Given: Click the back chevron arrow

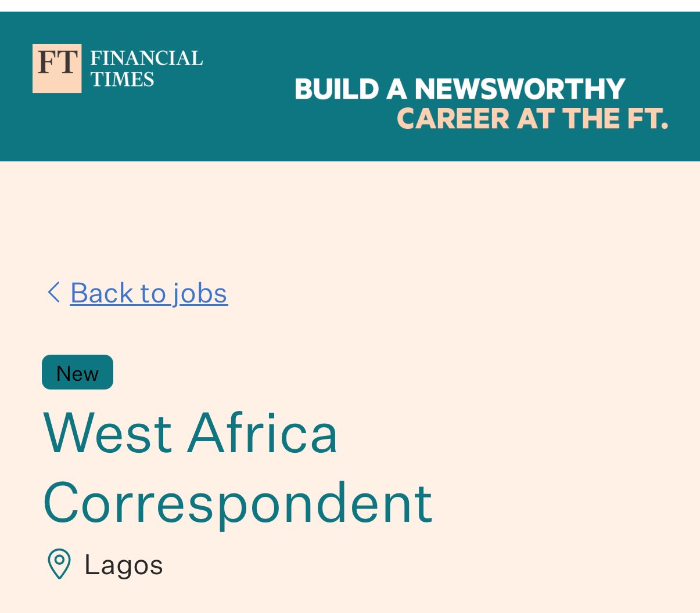Looking at the screenshot, I should 53,293.
